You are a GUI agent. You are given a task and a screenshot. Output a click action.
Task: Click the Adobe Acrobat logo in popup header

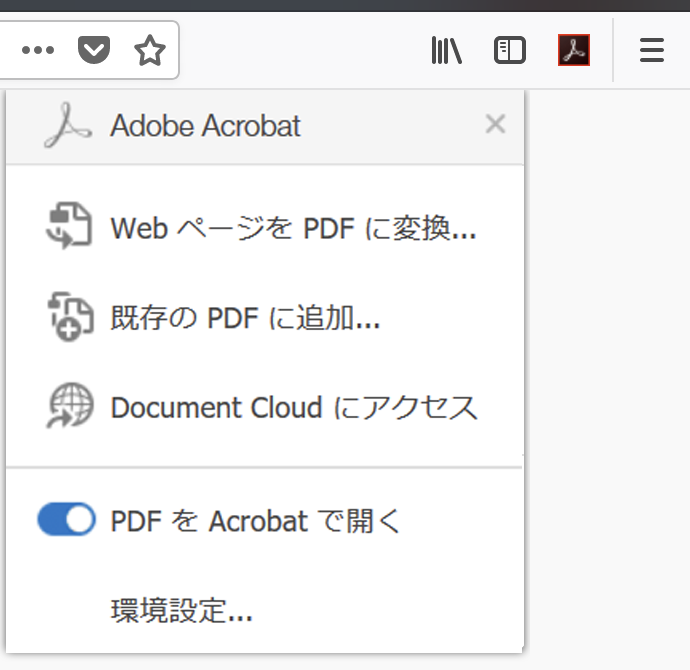[x=68, y=125]
